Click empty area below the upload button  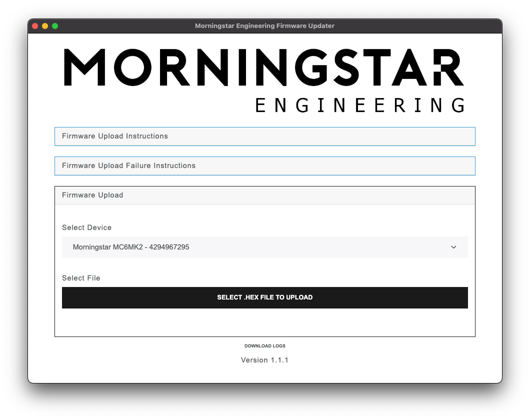(x=264, y=322)
